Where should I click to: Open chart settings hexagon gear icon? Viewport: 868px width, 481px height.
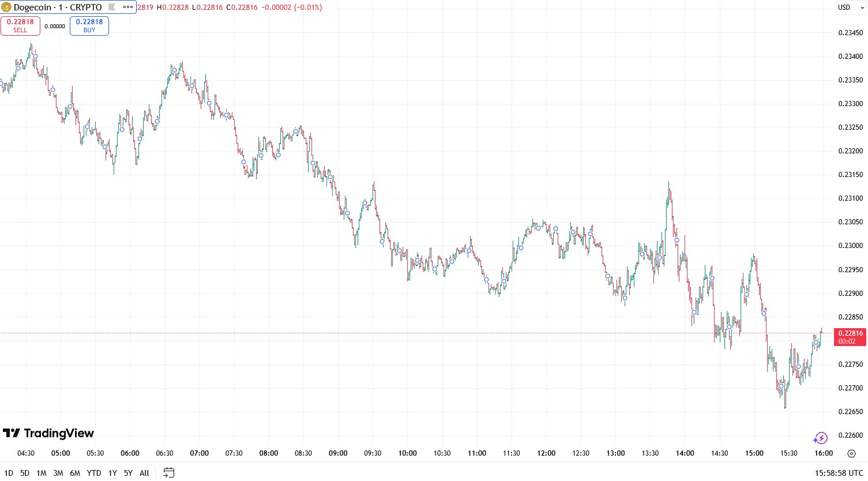click(851, 453)
